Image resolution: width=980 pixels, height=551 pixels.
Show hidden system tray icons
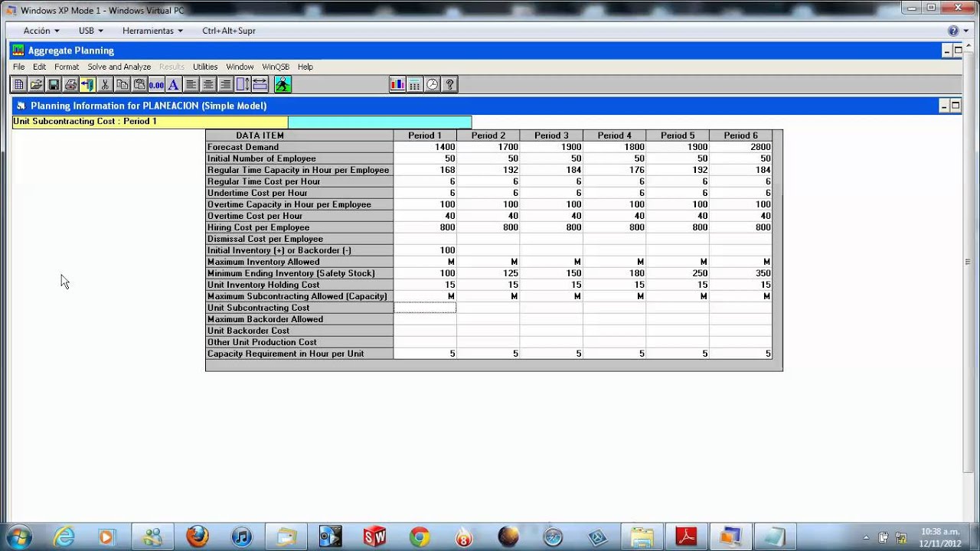tap(866, 537)
